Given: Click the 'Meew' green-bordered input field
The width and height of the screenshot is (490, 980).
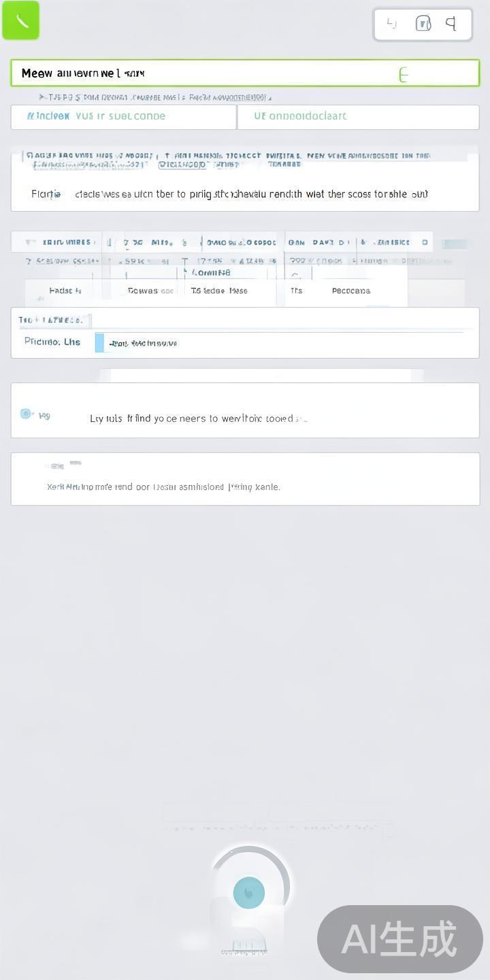Looking at the screenshot, I should (204, 73).
